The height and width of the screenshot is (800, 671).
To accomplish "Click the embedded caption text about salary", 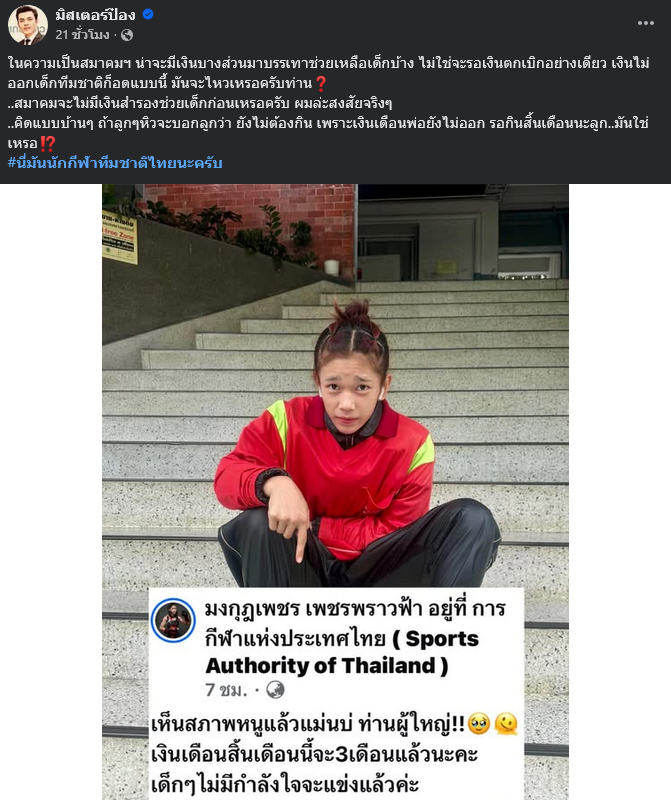I will [x=334, y=754].
